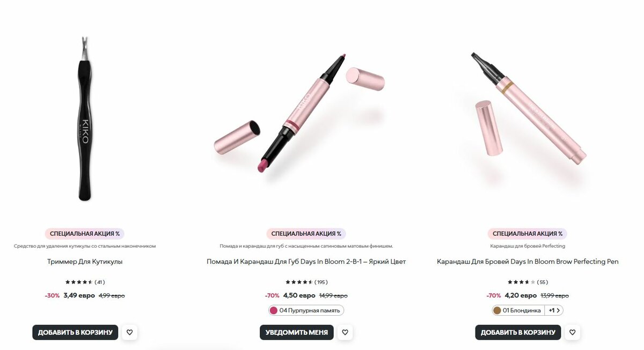Click heart icon beside brow pen cart button

[x=573, y=332]
